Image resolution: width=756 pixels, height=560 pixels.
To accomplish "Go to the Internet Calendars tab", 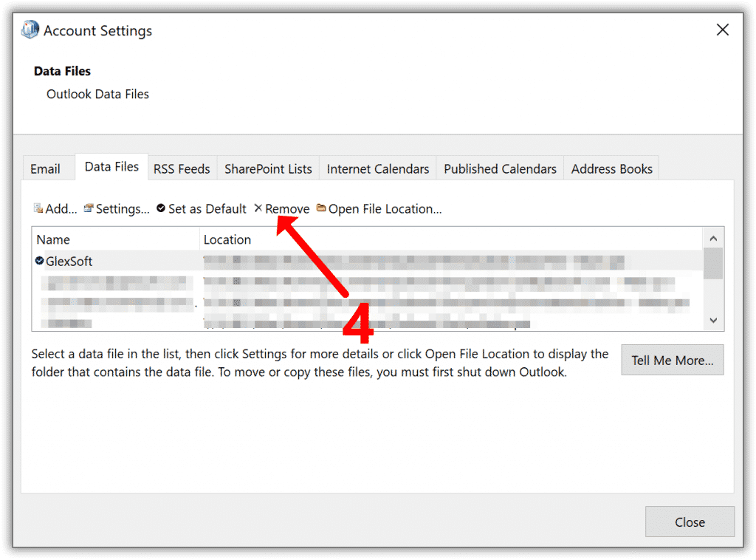I will click(377, 169).
